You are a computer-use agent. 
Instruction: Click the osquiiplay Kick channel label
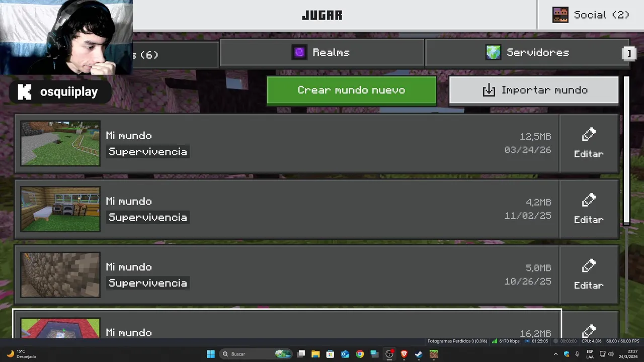[60, 92]
